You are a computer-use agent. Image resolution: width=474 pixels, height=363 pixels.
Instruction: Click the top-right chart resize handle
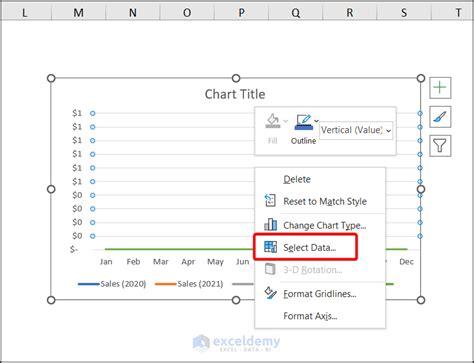[x=421, y=78]
